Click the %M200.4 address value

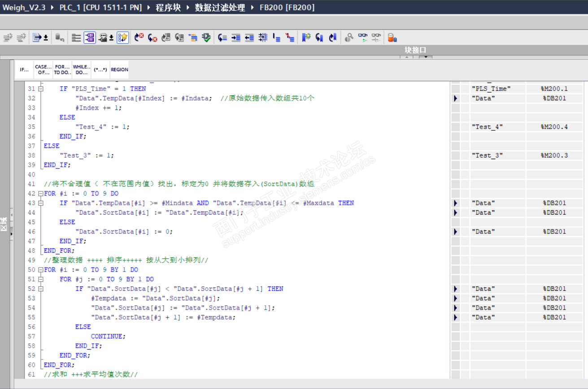coord(554,127)
